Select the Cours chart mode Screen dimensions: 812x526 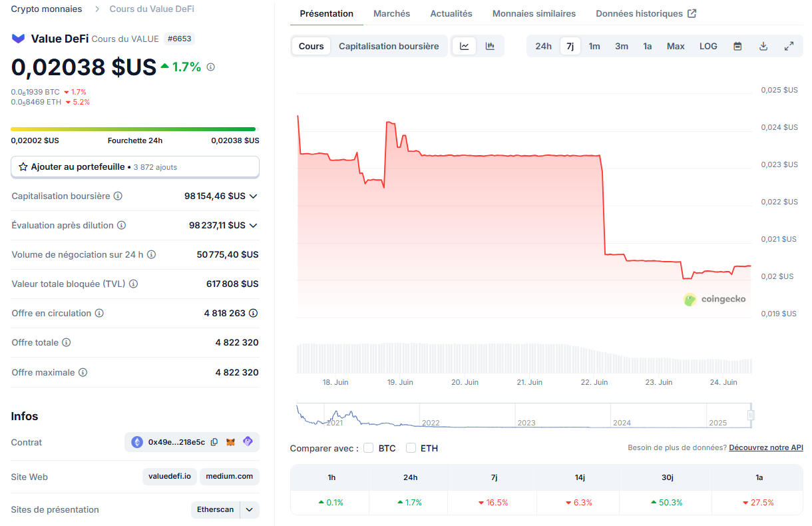311,46
